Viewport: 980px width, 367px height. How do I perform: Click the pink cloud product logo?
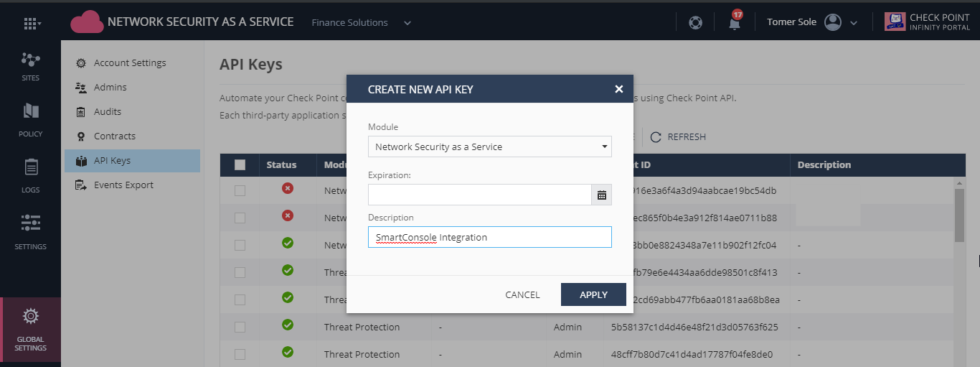(x=87, y=22)
